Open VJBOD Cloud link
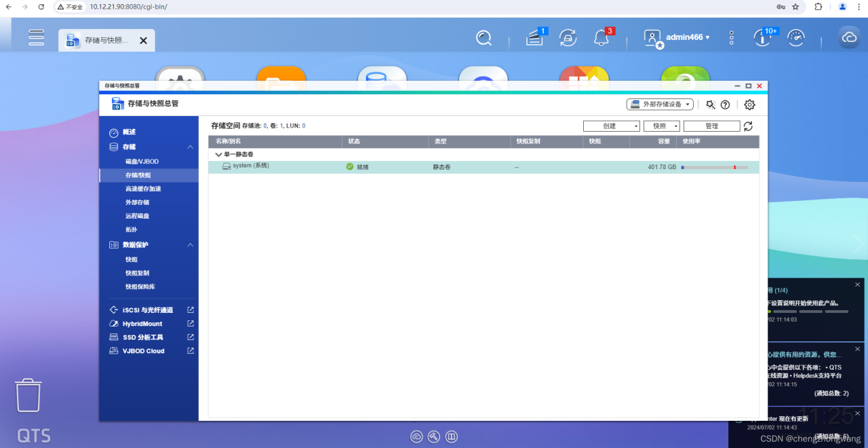Image resolution: width=868 pixels, height=448 pixels. click(143, 351)
